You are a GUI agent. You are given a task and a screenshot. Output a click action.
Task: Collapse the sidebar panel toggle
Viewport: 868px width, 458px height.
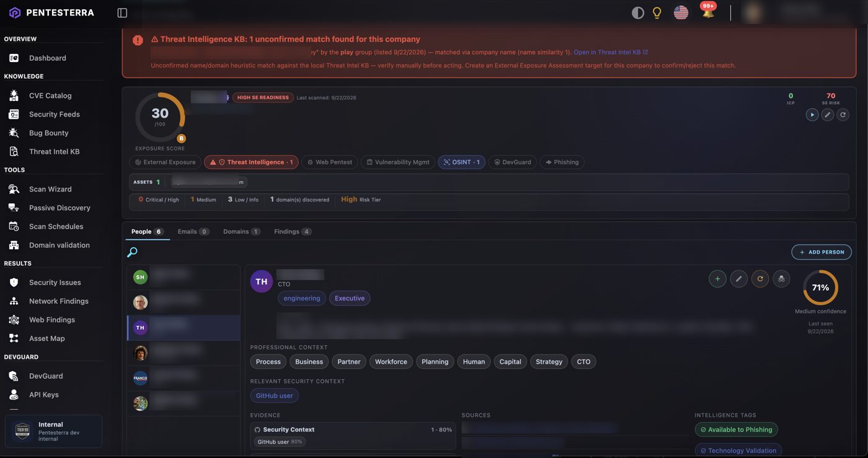[122, 13]
